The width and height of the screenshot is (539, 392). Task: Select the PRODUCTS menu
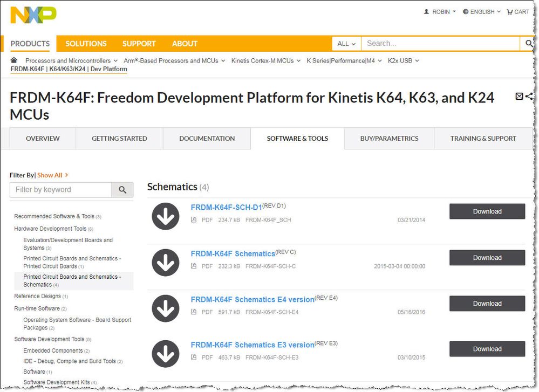tap(30, 44)
